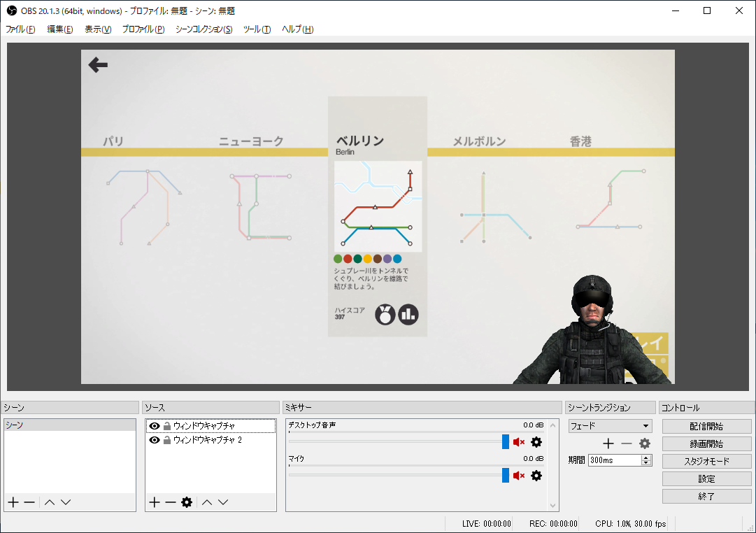Click 録画開始 button
The image size is (756, 533).
click(x=706, y=443)
